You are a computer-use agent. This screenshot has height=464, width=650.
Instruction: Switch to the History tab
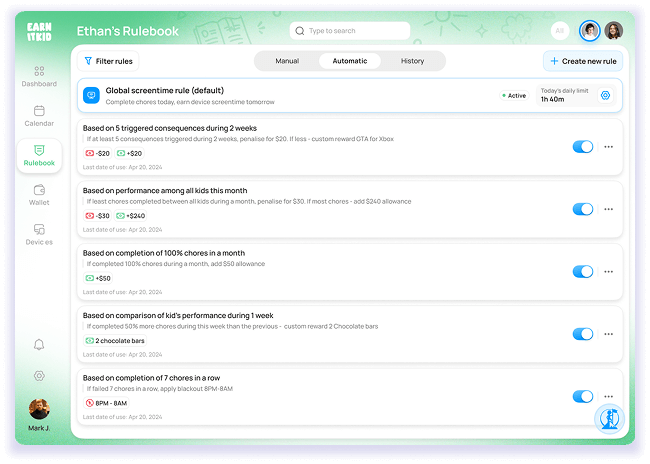click(412, 61)
